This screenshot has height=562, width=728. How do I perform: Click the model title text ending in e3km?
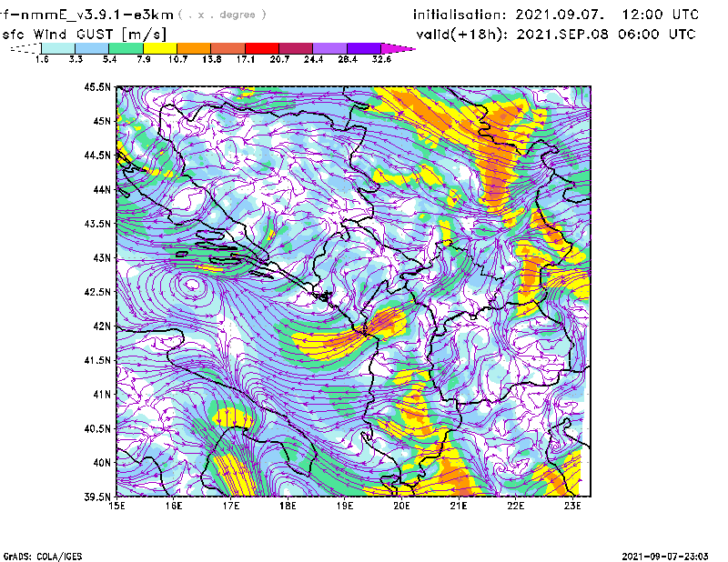87,15
